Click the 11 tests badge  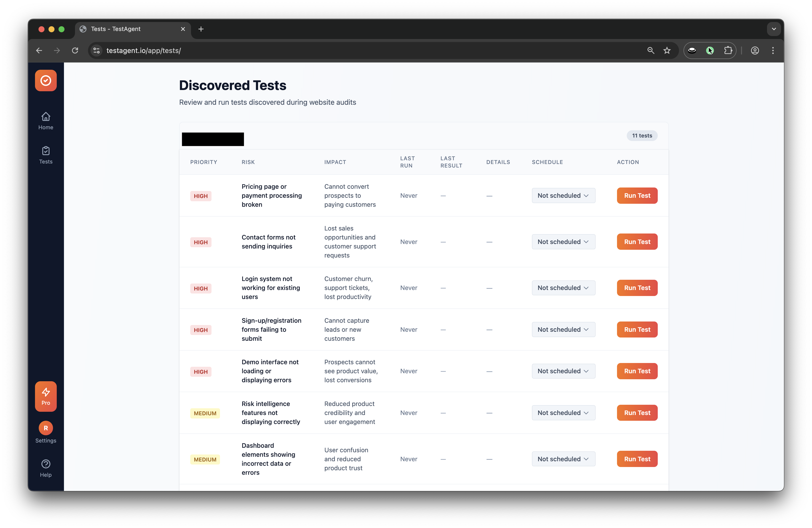pyautogui.click(x=642, y=135)
